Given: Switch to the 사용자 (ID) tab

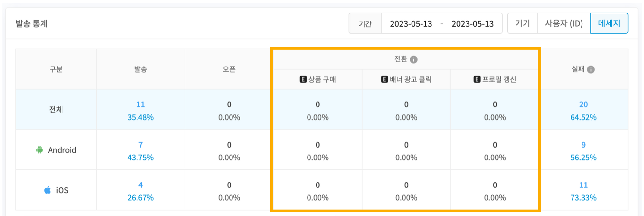Looking at the screenshot, I should tap(564, 23).
